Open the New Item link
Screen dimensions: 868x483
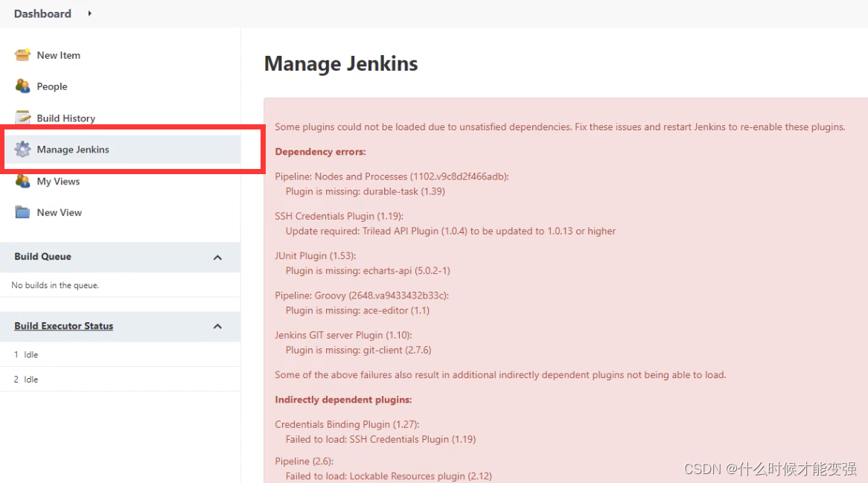tap(59, 55)
